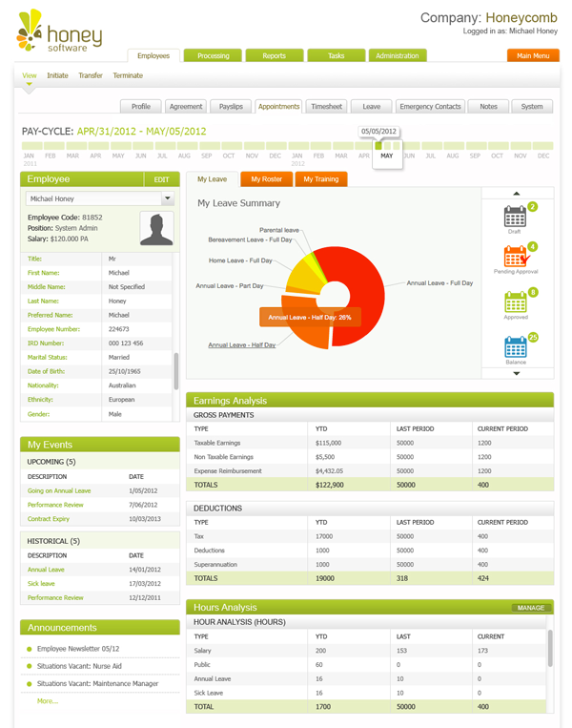
Task: Click the Manage button in Hours Analysis
Action: [531, 607]
